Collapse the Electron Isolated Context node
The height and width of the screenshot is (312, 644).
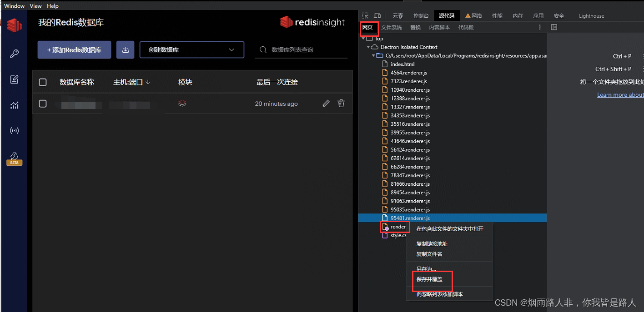tap(368, 47)
